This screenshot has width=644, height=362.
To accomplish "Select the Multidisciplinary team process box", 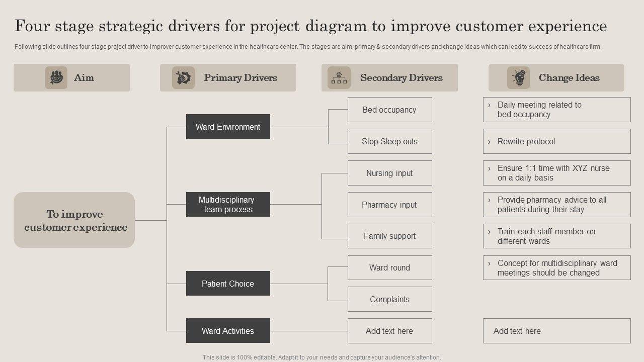I will pyautogui.click(x=228, y=205).
